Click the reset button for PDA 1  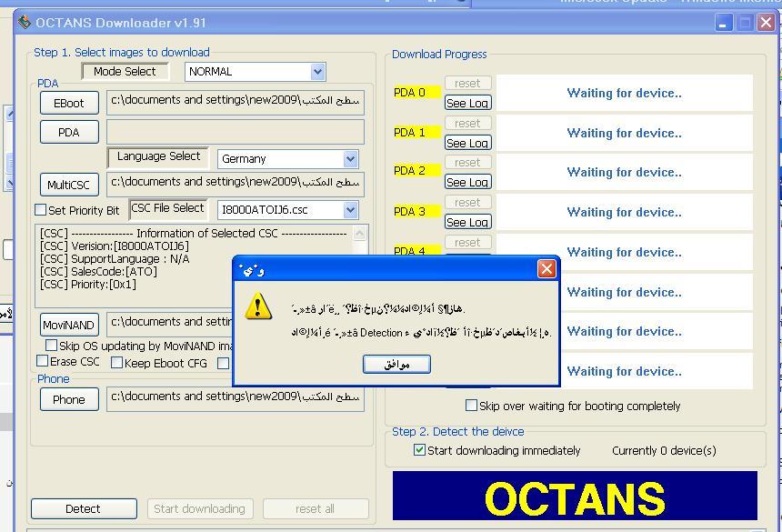coord(467,123)
